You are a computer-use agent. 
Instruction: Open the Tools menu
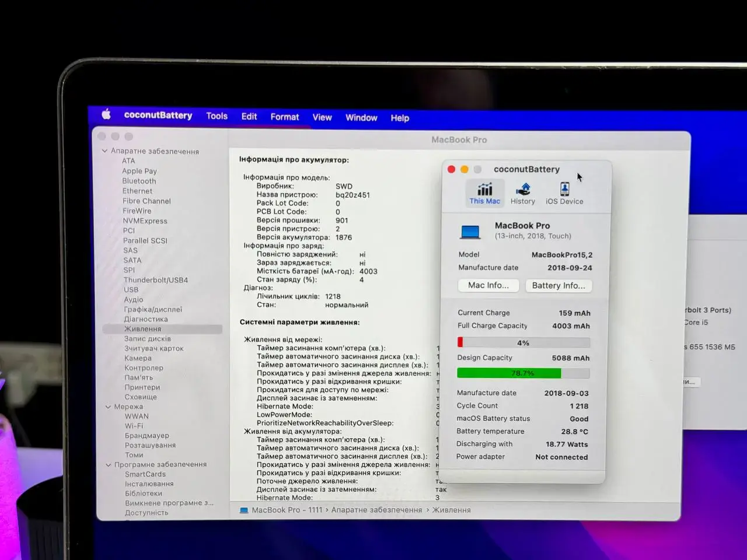[x=217, y=116]
